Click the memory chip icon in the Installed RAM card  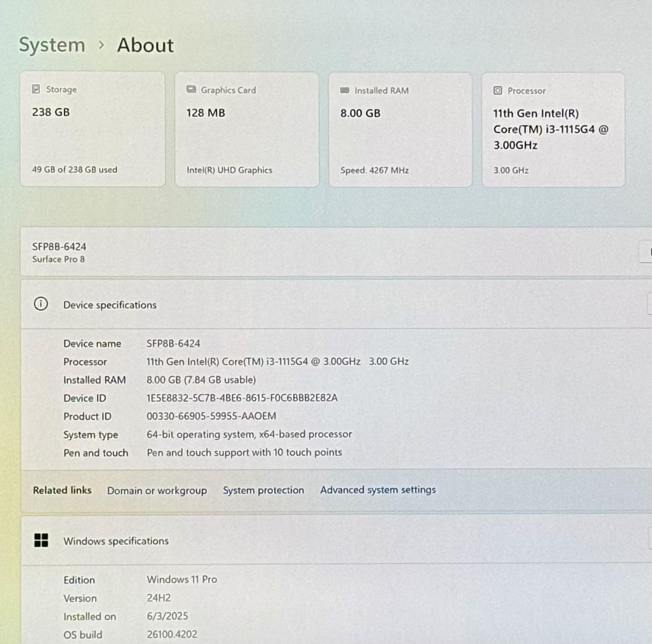(x=344, y=90)
